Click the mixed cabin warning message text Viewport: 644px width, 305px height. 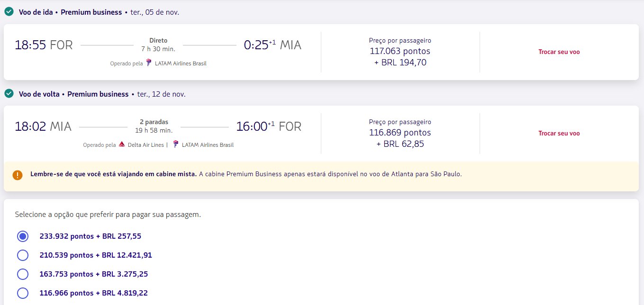click(x=246, y=174)
